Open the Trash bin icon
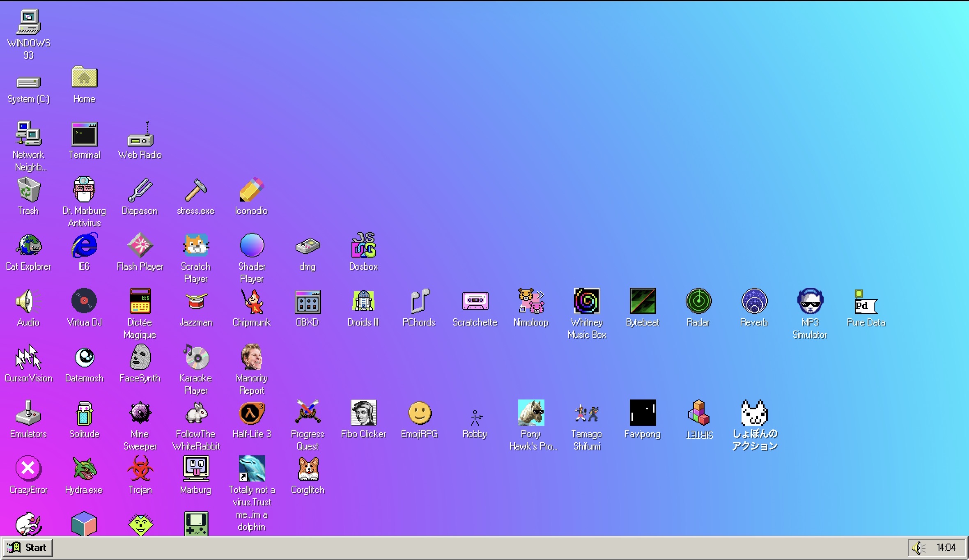This screenshot has width=969, height=560. [x=28, y=189]
